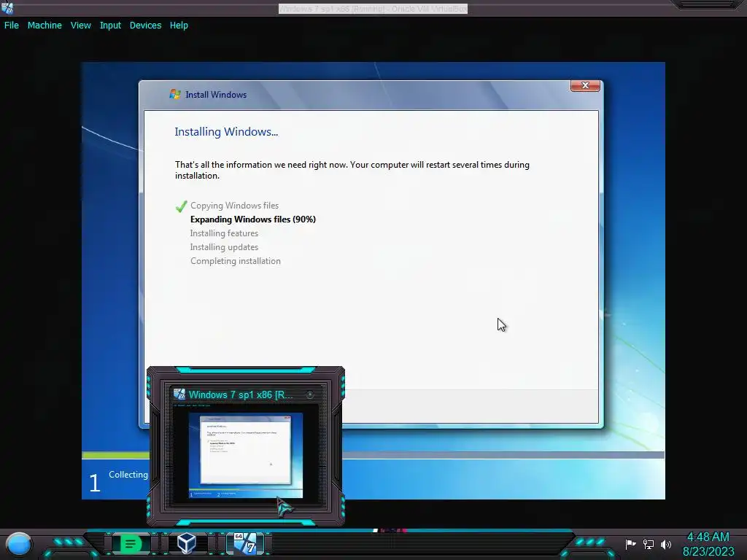
Task: Open the View menu
Action: point(80,26)
